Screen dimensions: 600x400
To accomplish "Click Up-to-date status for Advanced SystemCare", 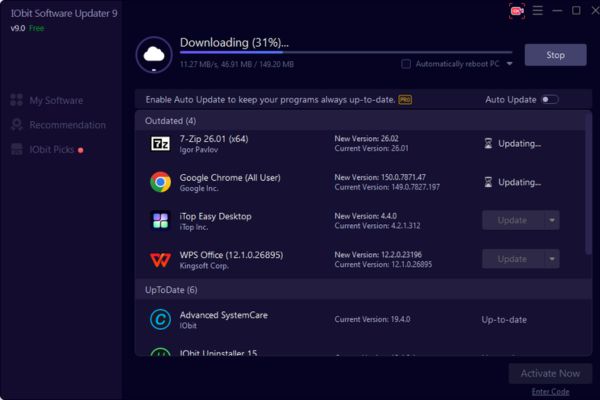I will pos(504,320).
